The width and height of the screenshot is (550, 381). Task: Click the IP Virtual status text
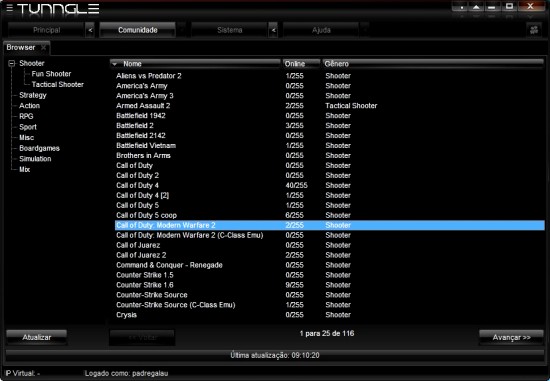23,373
